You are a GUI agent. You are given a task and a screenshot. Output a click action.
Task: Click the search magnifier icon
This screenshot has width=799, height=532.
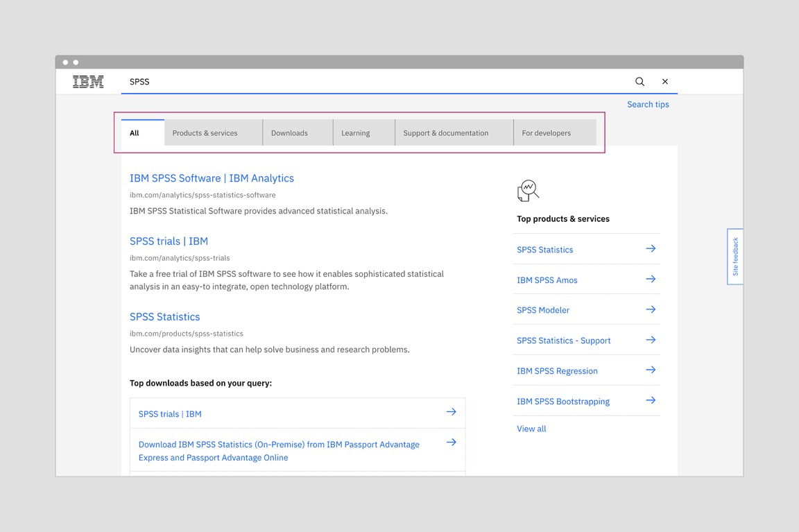pyautogui.click(x=639, y=81)
